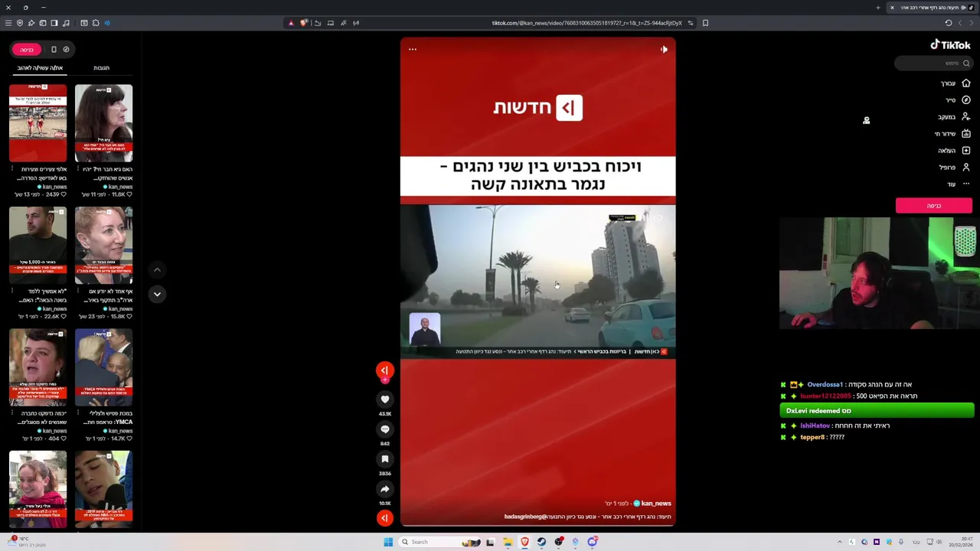This screenshot has width=980, height=551.
Task: Open the TikTok logo home link
Action: pos(950,45)
